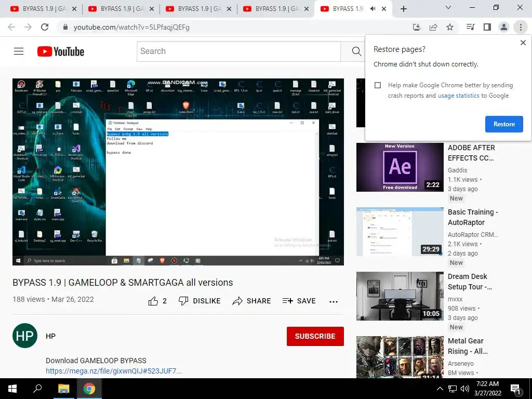Click the HP channel name

[x=50, y=336]
